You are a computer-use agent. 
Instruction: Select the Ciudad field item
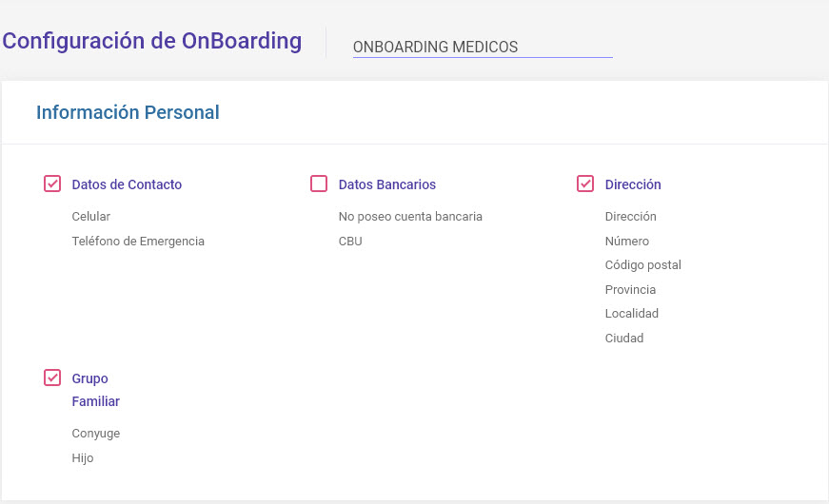click(624, 339)
